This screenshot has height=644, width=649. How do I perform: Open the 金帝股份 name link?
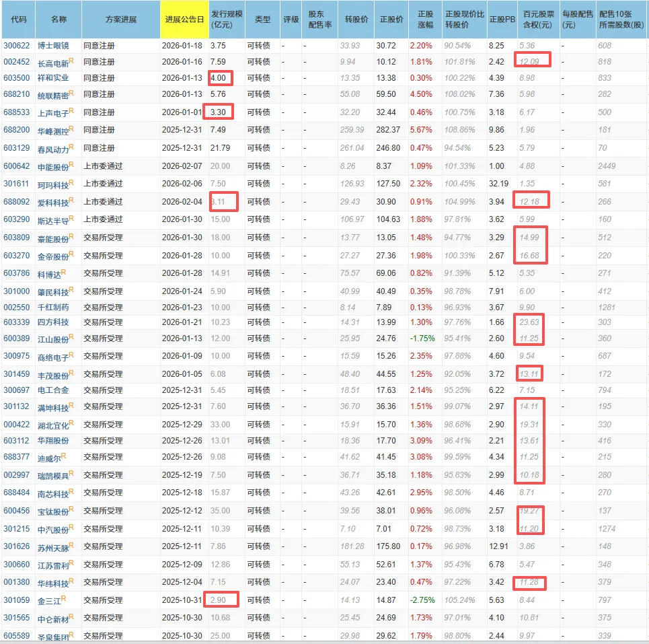click(x=53, y=257)
